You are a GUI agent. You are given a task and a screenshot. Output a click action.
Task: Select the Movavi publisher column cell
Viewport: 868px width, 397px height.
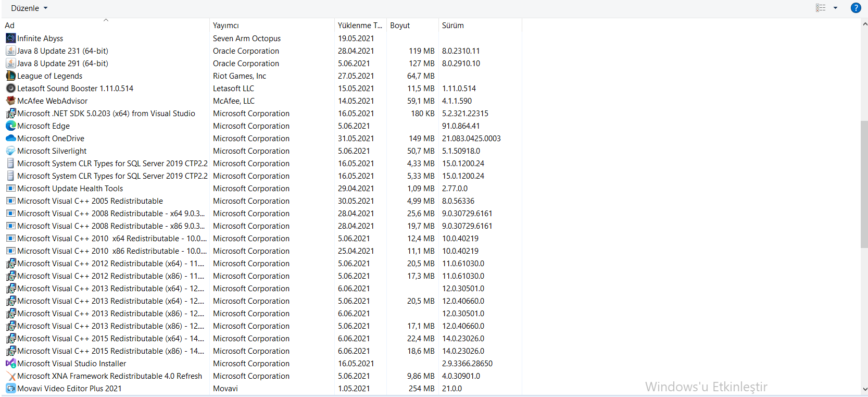(x=225, y=388)
